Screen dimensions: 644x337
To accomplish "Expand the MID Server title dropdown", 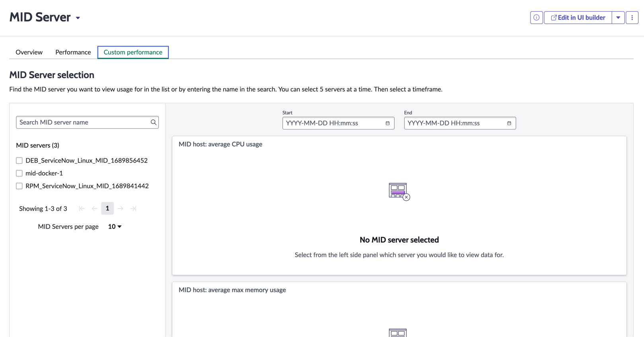I will [x=78, y=18].
